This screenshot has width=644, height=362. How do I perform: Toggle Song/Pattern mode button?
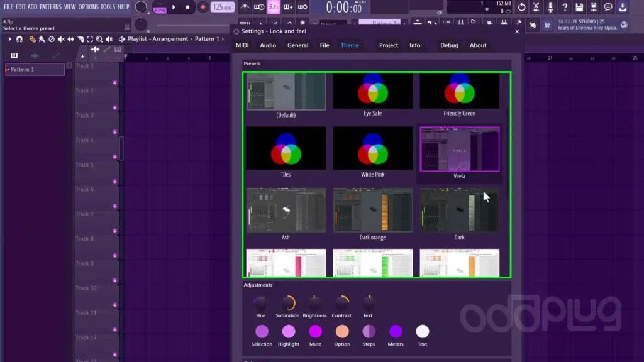pyautogui.click(x=159, y=8)
